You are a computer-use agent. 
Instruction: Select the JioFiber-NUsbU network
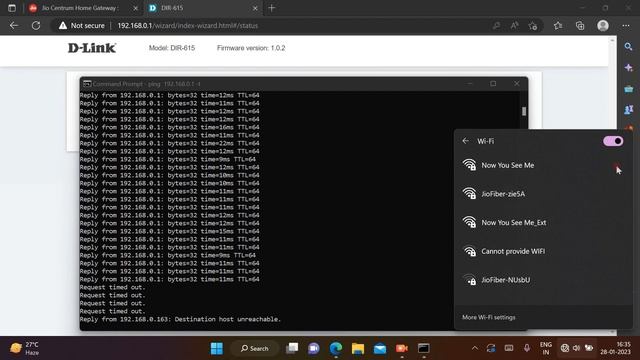[543, 280]
